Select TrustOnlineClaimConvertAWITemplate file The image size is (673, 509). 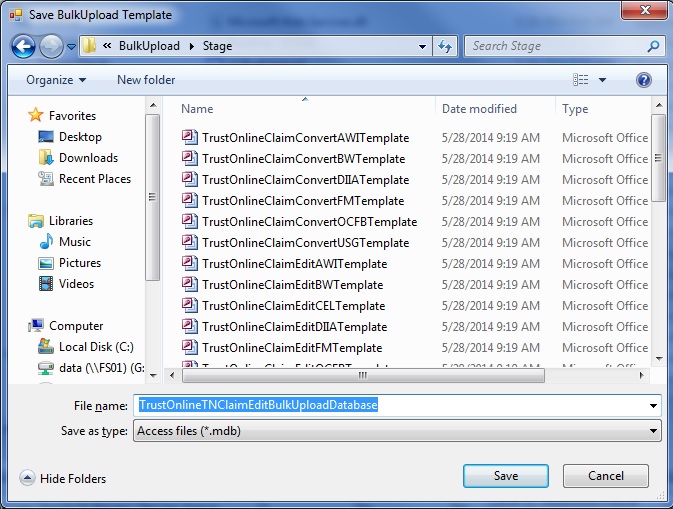pos(305,138)
